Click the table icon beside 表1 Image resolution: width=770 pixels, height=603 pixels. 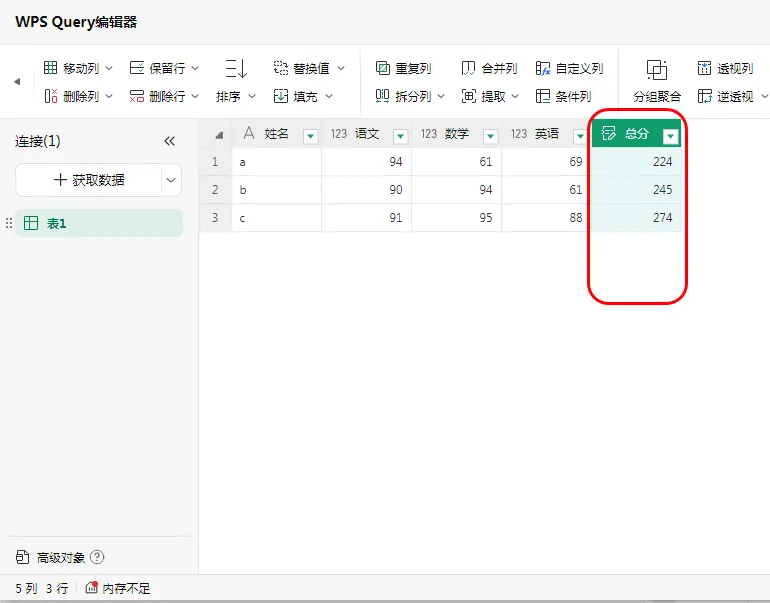(x=31, y=223)
